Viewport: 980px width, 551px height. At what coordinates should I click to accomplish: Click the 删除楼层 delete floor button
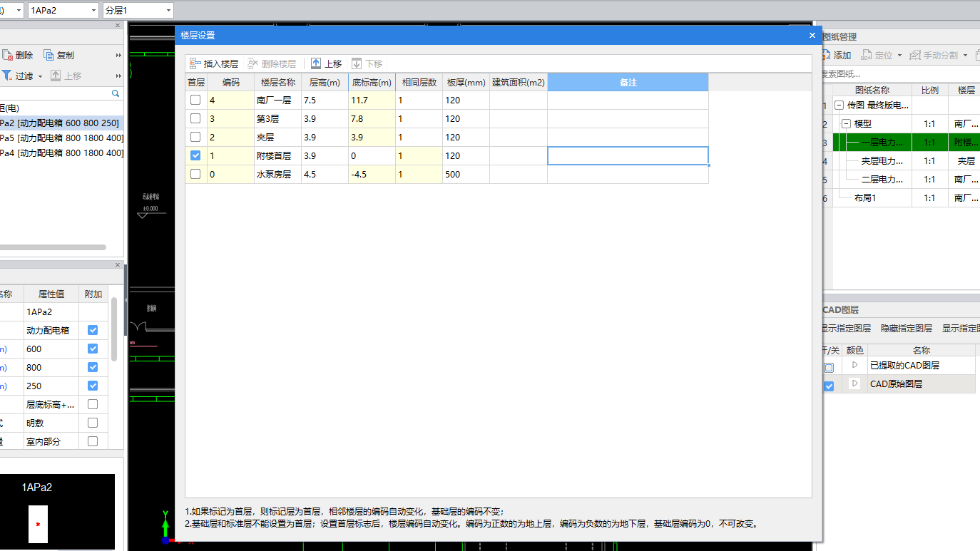tap(272, 63)
